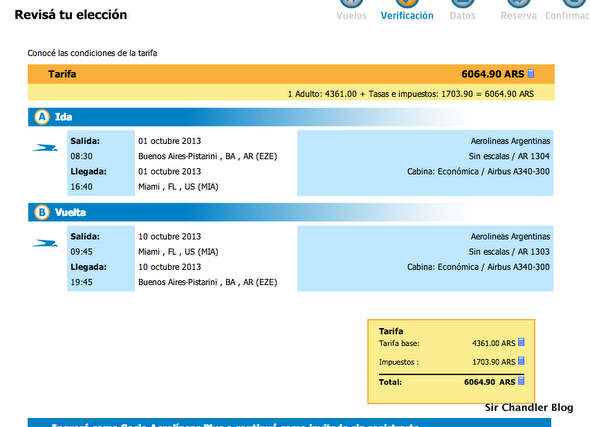This screenshot has width=590, height=427.
Task: Click calculator icon next to Impuestos amount
Action: (521, 361)
